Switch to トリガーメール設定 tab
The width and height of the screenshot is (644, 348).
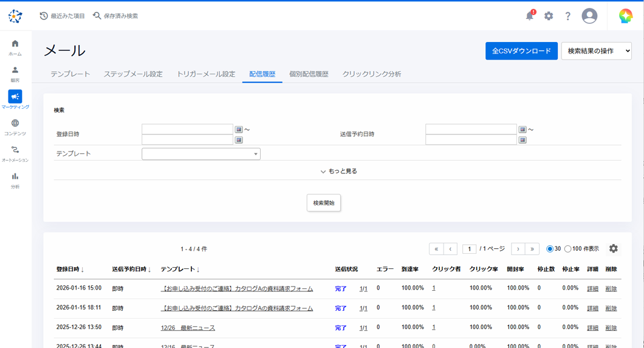[206, 74]
